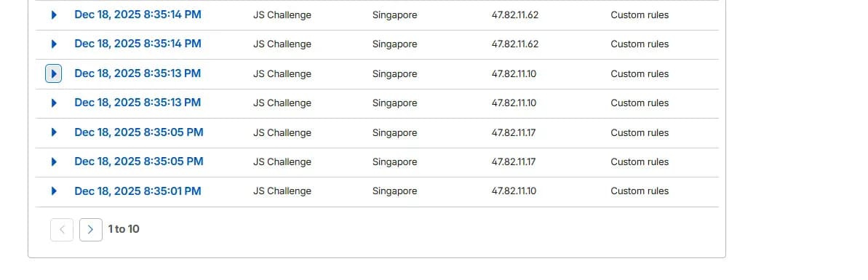Click the '1 to 10' pagination label
Image resolution: width=868 pixels, height=280 pixels.
tap(124, 229)
